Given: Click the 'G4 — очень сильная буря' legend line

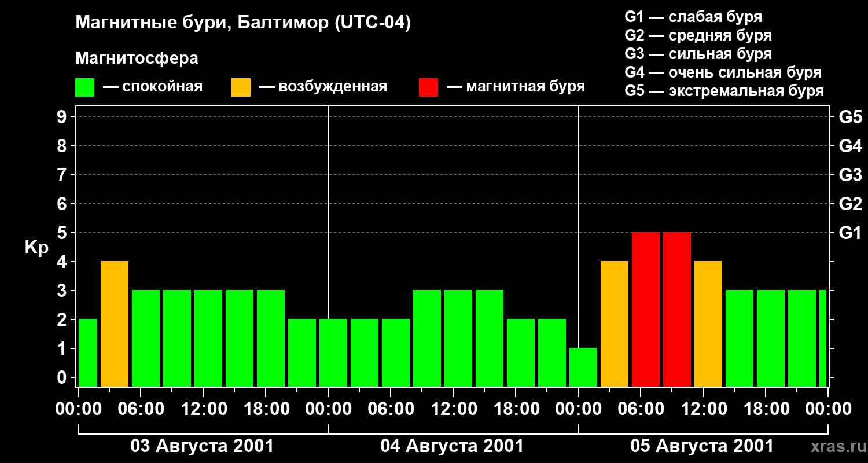Looking at the screenshot, I should [x=723, y=72].
